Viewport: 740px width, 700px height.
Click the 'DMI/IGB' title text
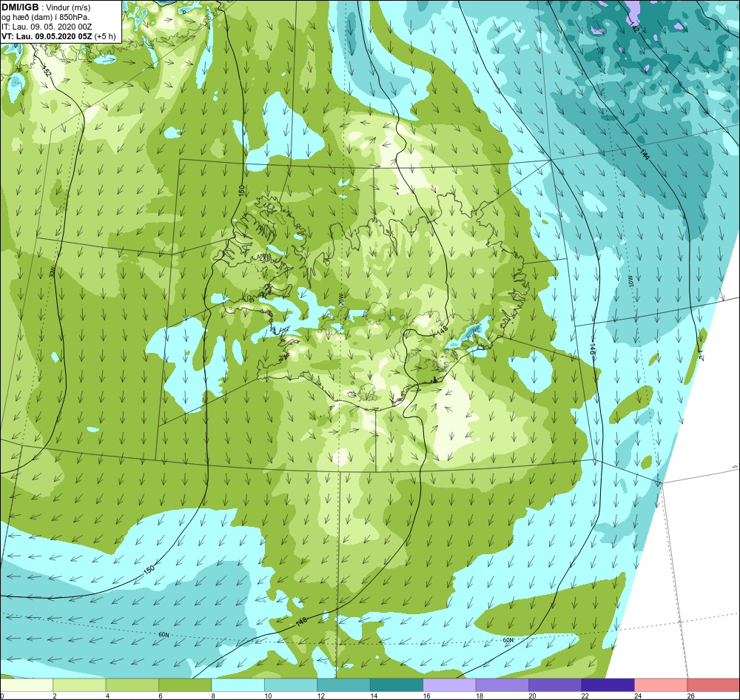click(20, 7)
